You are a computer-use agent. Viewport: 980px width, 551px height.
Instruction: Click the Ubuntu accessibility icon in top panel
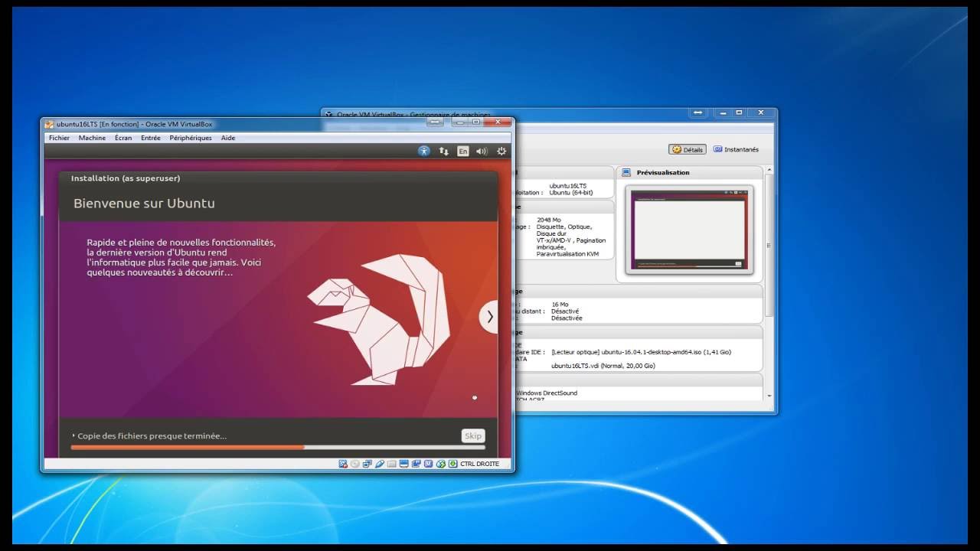[x=424, y=152]
